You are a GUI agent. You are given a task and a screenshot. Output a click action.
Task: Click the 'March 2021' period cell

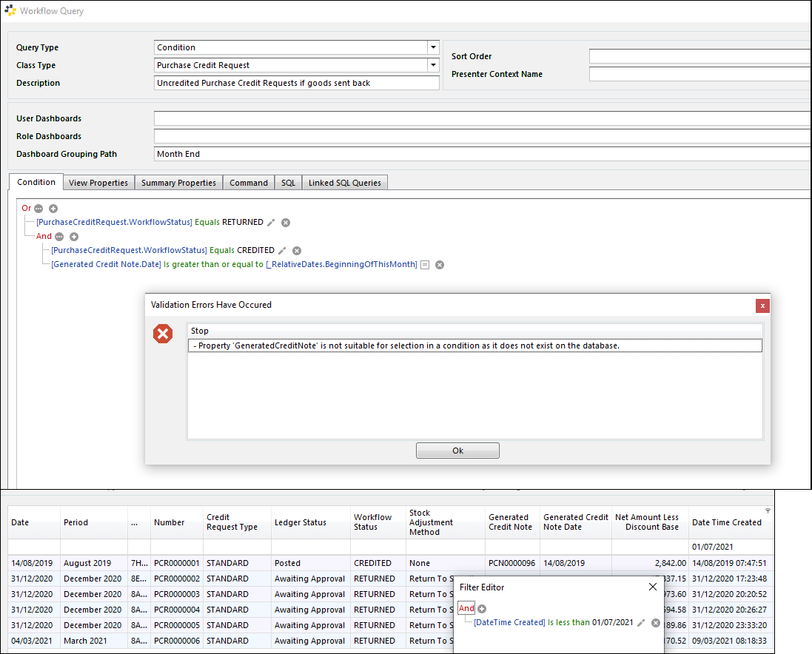coord(94,641)
